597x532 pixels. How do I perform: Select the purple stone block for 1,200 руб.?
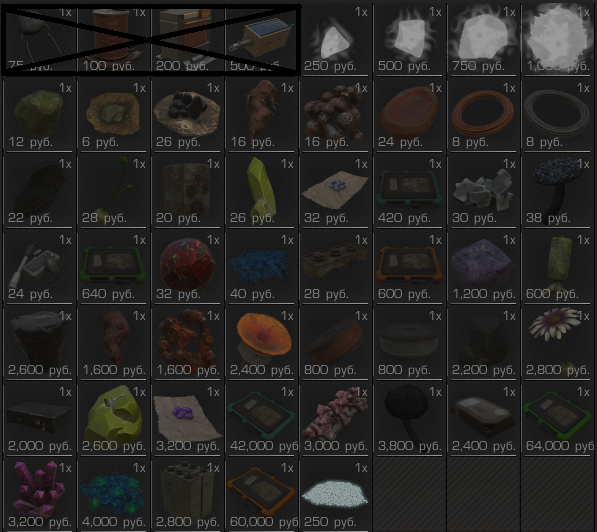pyautogui.click(x=484, y=267)
